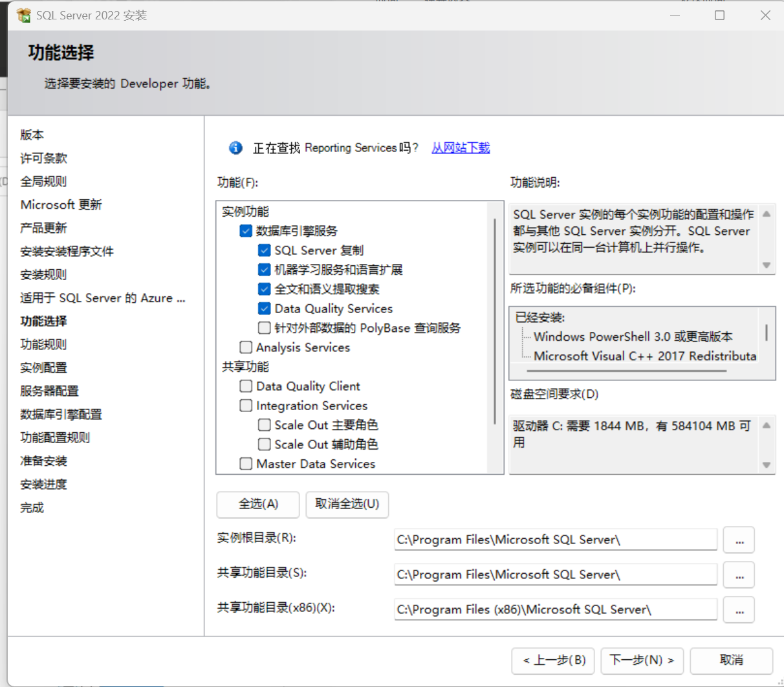This screenshot has height=687, width=784.
Task: Click the 实例根目录(R) path field
Action: [x=556, y=540]
